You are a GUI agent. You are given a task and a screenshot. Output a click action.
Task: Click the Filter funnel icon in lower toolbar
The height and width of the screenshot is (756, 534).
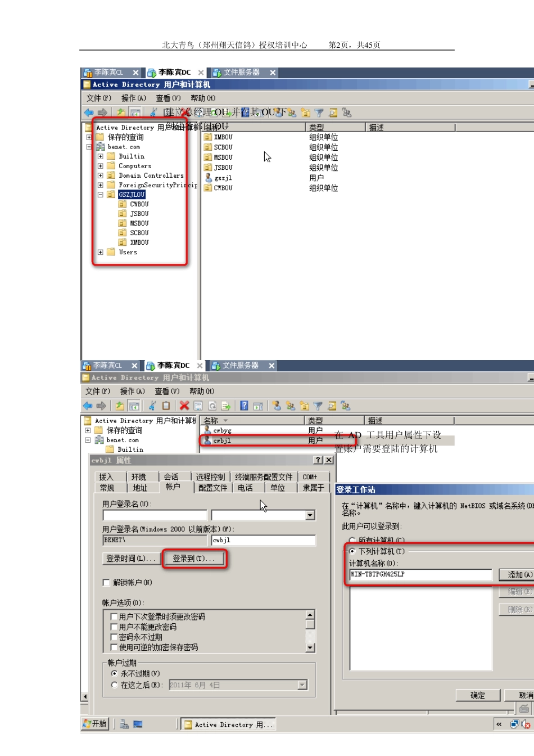(x=318, y=406)
